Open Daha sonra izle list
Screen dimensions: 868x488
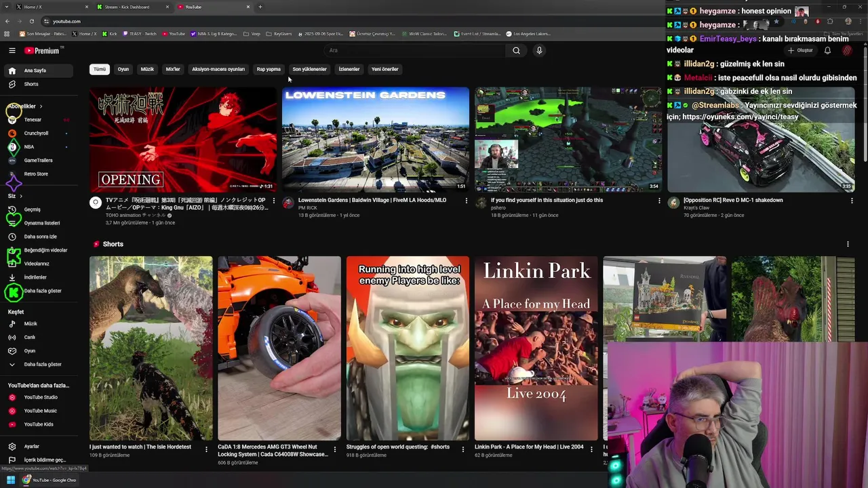(x=39, y=237)
